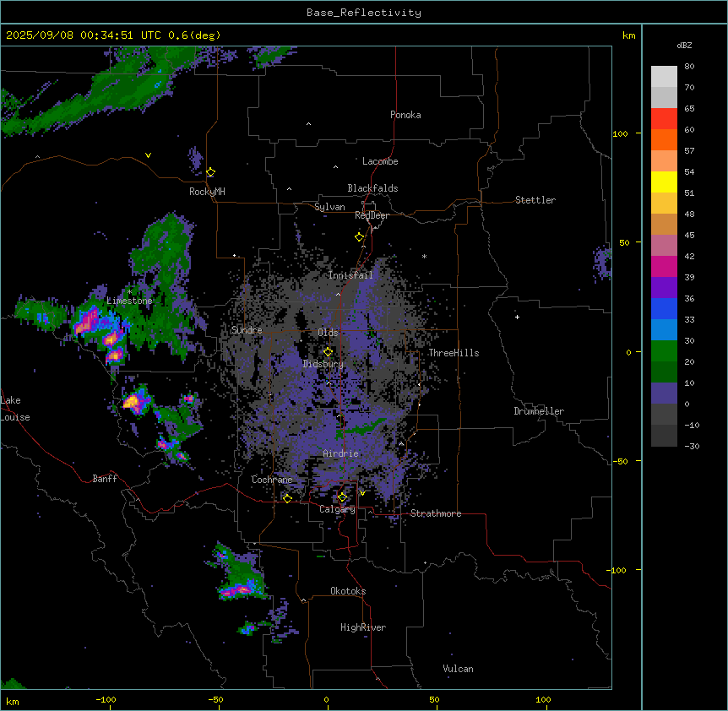The width and height of the screenshot is (728, 711).
Task: Select the Blackfalds label
Action: pos(372,188)
